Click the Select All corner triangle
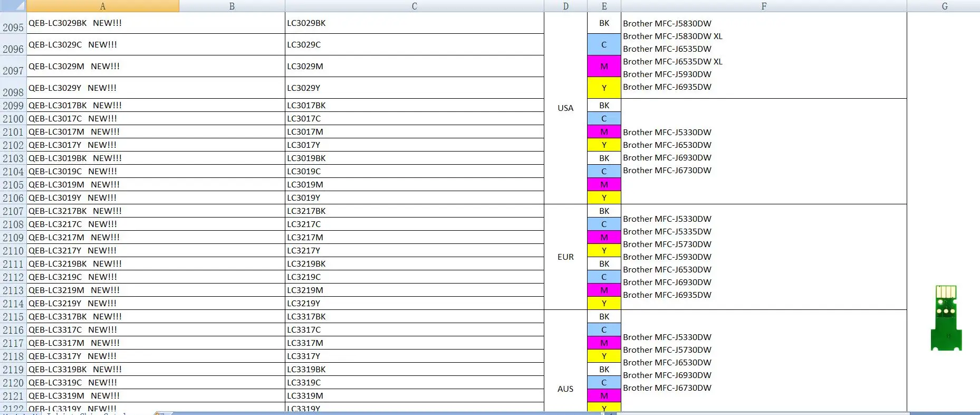Image resolution: width=980 pixels, height=415 pixels. tap(13, 6)
